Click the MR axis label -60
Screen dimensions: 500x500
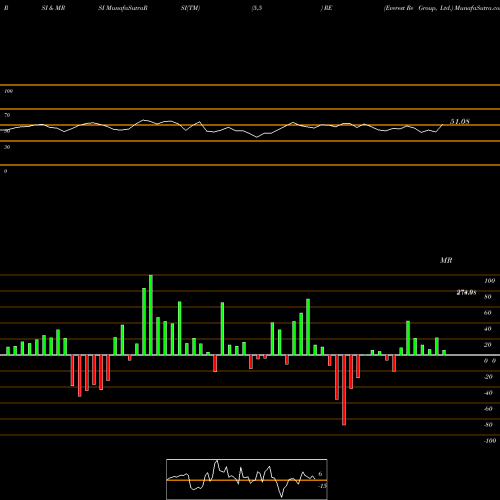click(x=488, y=409)
